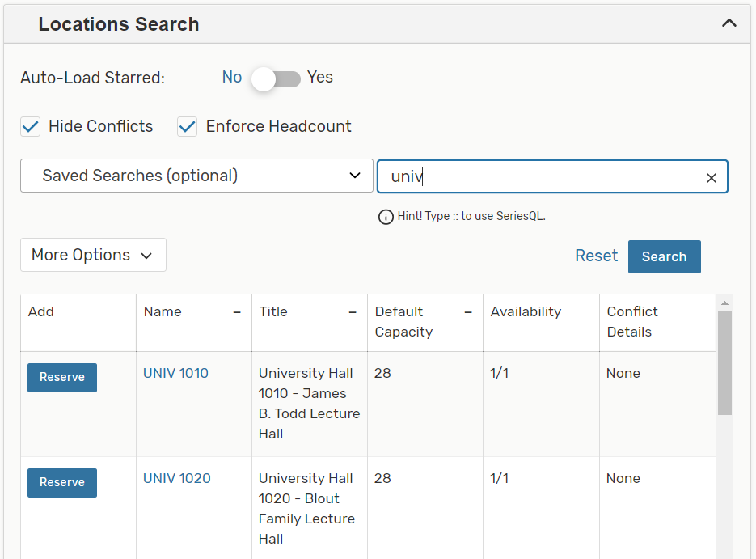Sort by the Title column header
Image resolution: width=756 pixels, height=559 pixels.
pos(273,311)
